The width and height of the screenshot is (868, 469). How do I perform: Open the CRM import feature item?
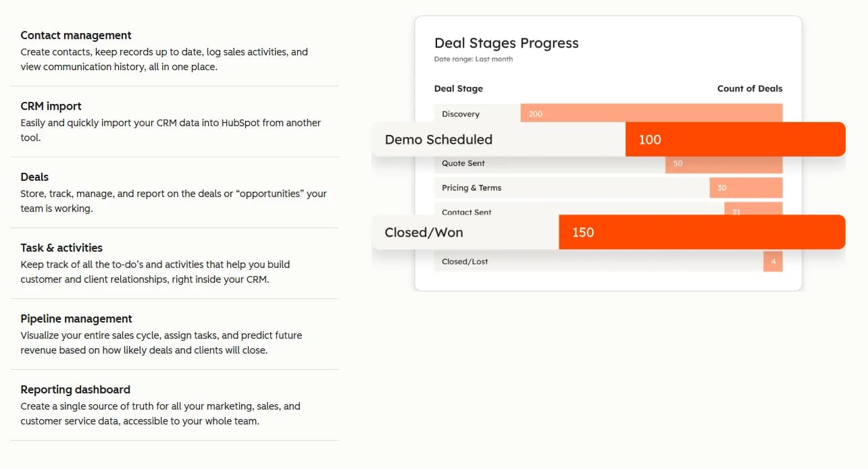coord(51,106)
